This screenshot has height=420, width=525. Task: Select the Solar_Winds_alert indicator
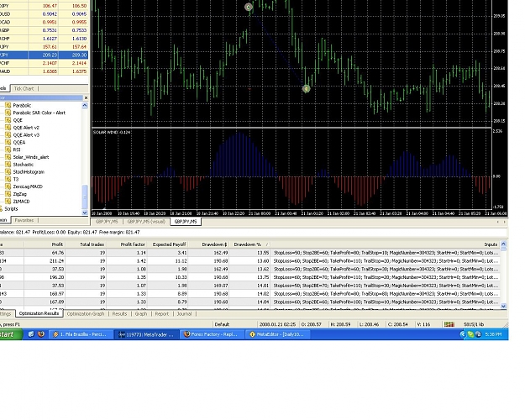pos(31,157)
